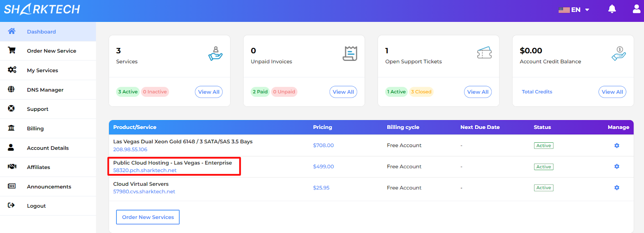
Task: Click the Billing cycle column header
Action: click(403, 127)
